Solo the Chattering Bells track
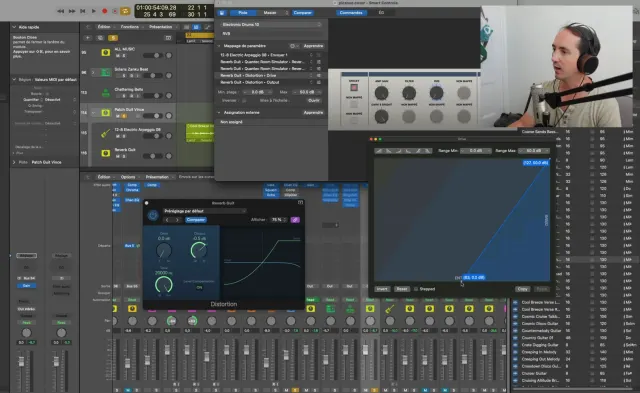The width and height of the screenshot is (640, 393). [124, 96]
